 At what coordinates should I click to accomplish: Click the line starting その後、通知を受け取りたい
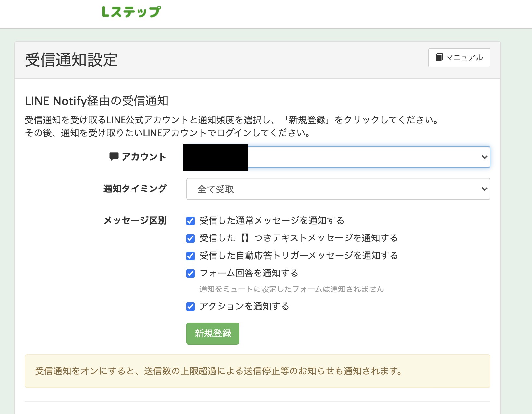point(168,133)
